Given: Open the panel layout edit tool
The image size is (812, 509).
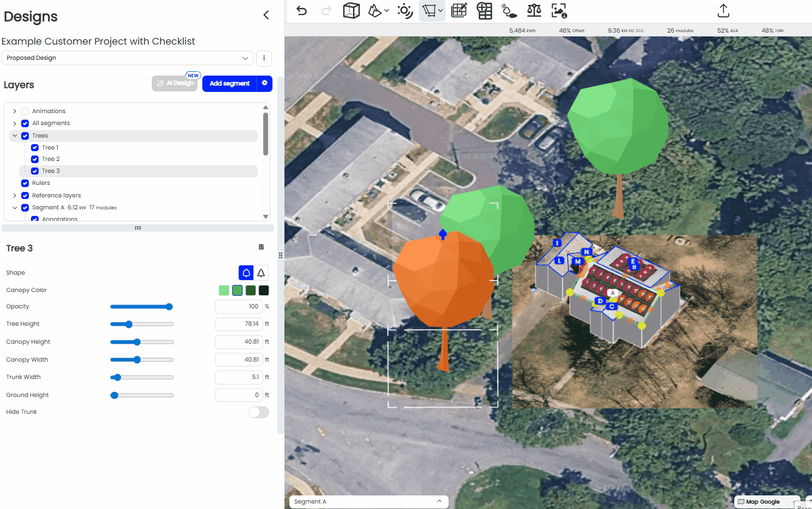Looking at the screenshot, I should click(x=459, y=10).
